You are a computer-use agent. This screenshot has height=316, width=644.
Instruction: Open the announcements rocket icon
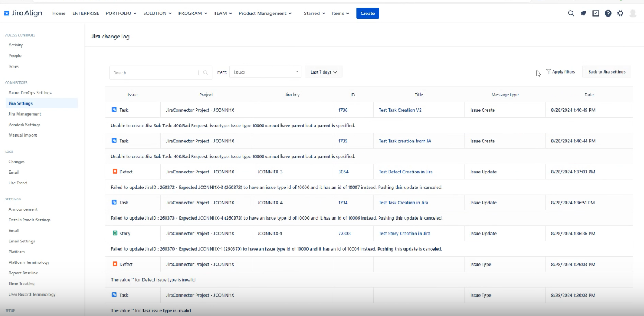[x=583, y=13]
